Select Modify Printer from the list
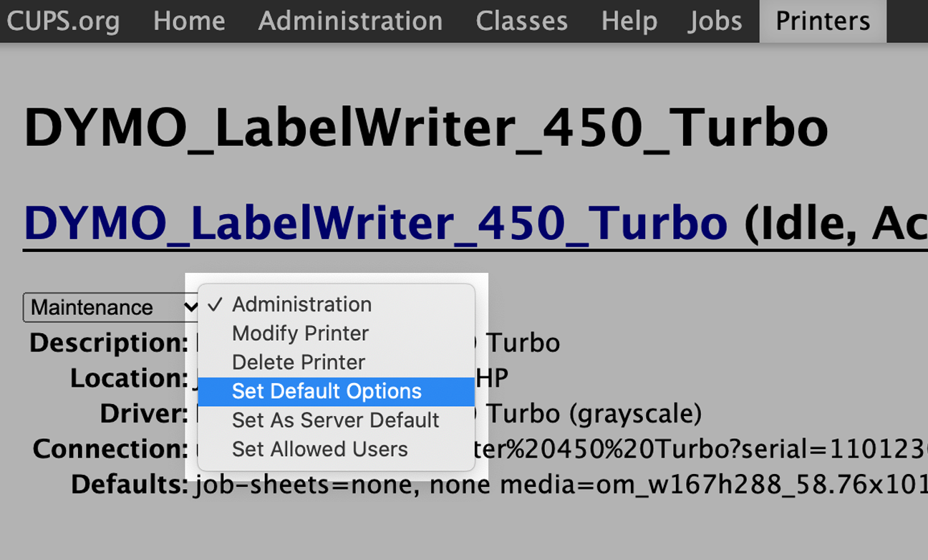 (300, 333)
